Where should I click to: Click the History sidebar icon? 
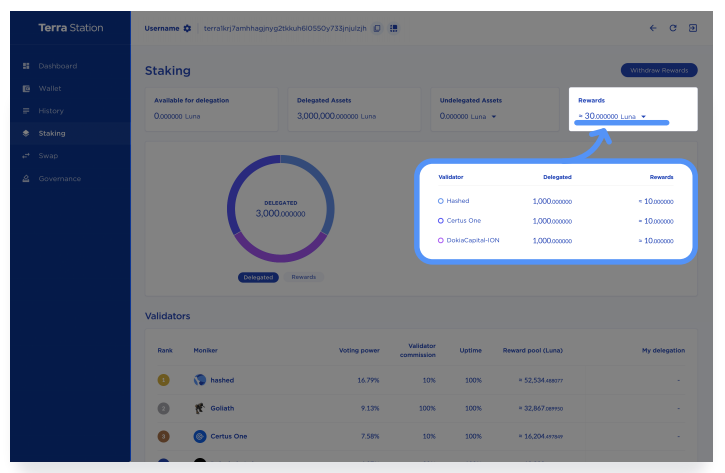tap(26, 111)
